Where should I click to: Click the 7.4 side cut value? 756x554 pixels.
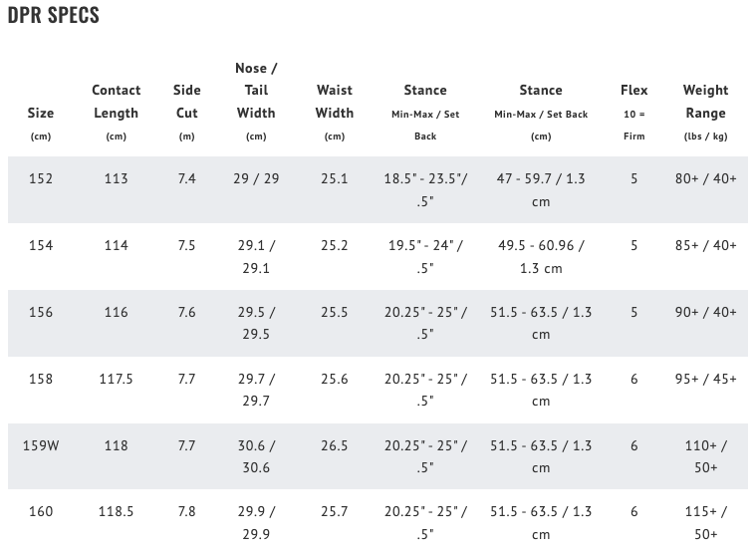[186, 179]
